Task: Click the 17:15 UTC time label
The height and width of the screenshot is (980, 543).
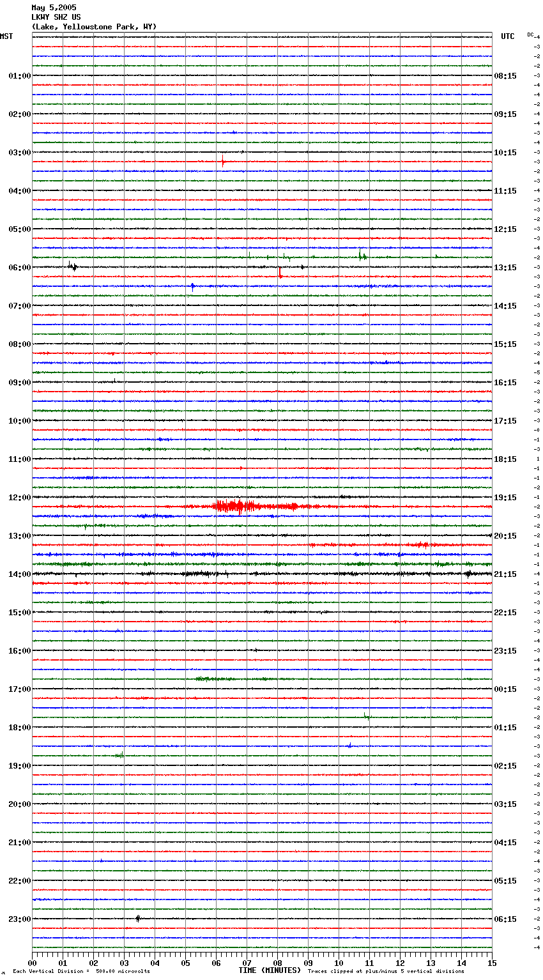Action: (505, 421)
